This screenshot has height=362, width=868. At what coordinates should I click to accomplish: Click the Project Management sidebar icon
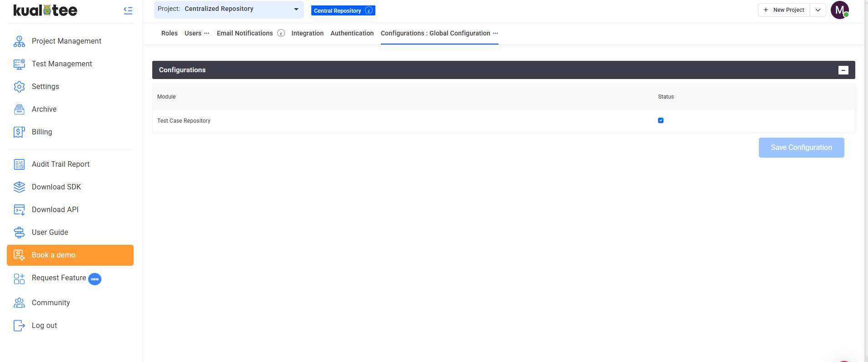tap(19, 41)
